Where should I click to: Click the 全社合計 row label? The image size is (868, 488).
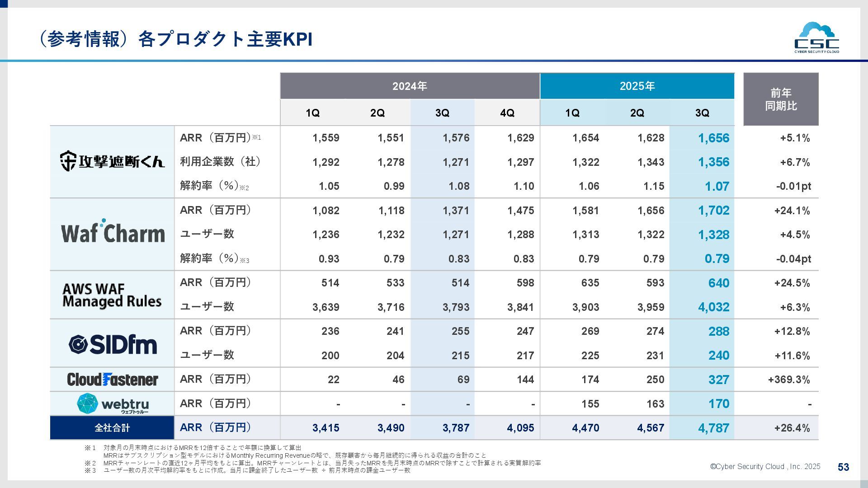pos(112,427)
